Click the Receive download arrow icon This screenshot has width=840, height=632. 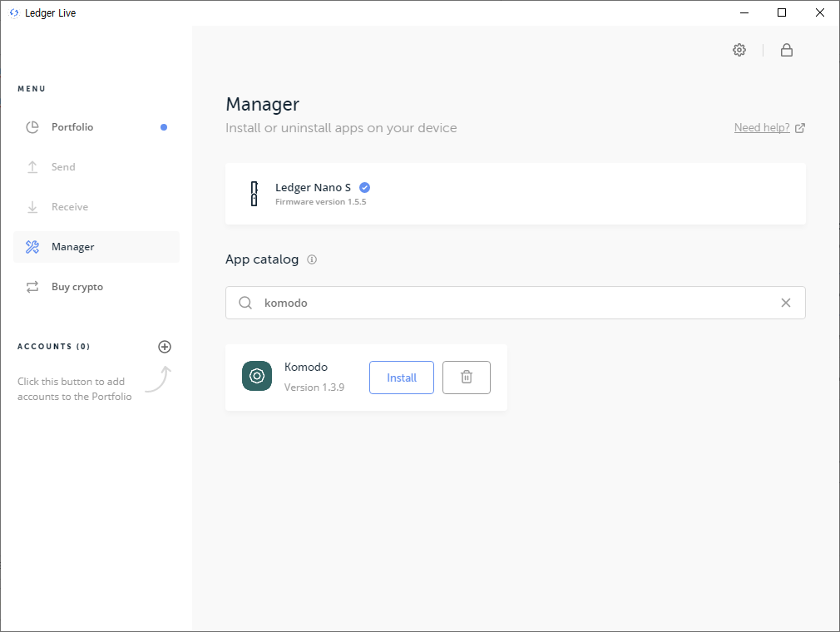pos(32,207)
